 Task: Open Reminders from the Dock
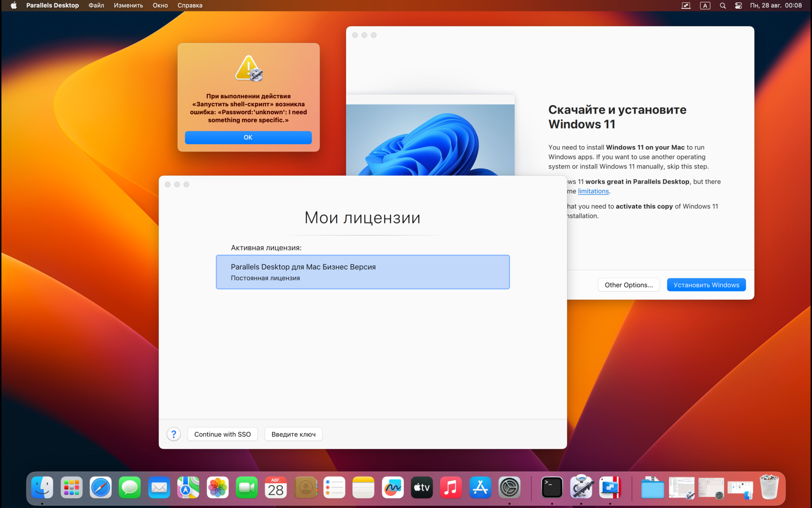(x=334, y=487)
